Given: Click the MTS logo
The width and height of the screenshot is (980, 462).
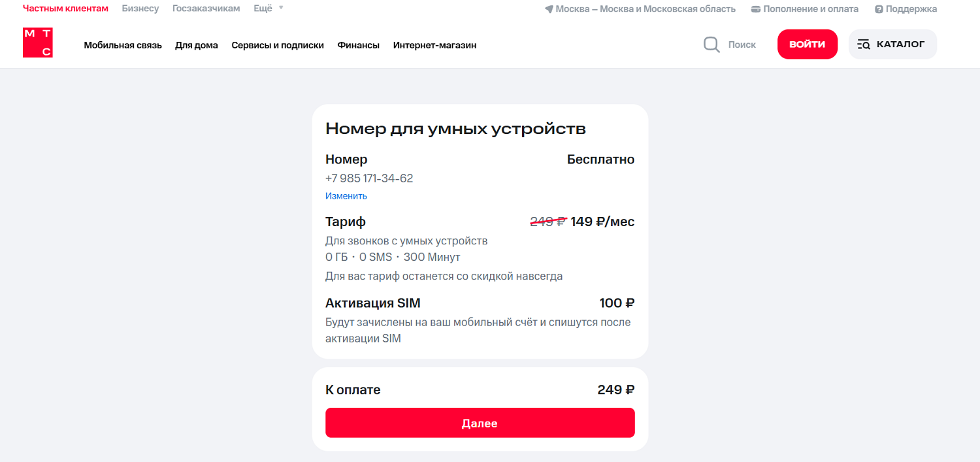Looking at the screenshot, I should click(37, 42).
